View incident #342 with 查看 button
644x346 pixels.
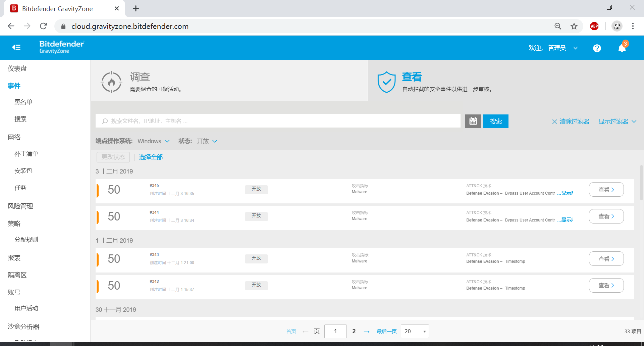[606, 286]
